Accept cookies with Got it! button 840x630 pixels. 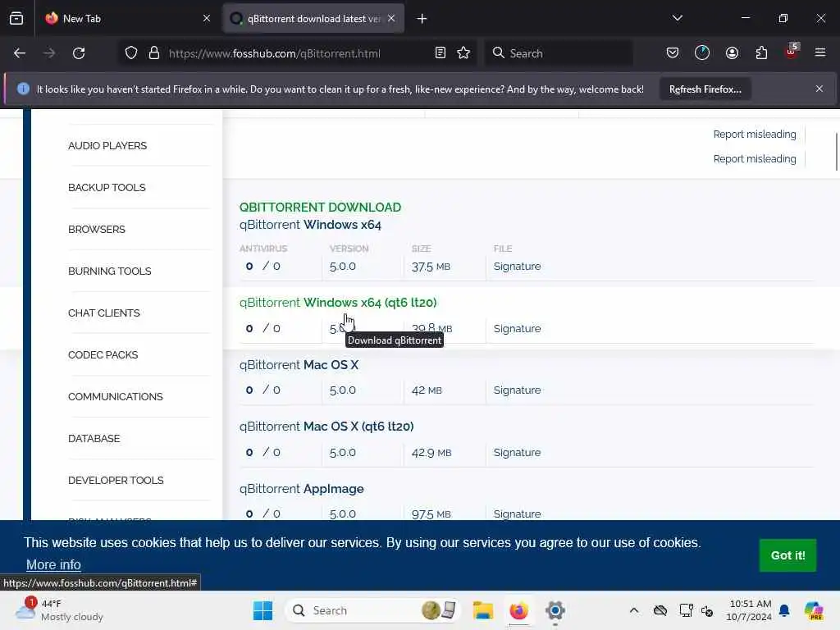787,555
